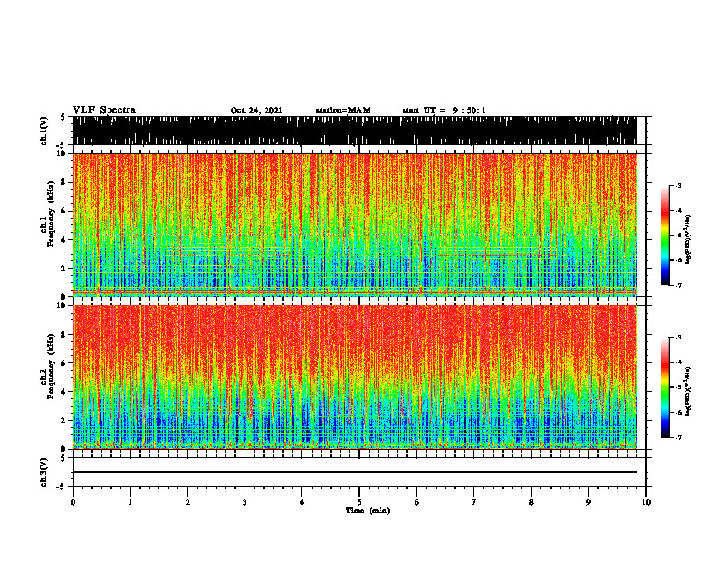Click the "6" kHz tick of ch.1 spectrogram
Screen dimensions: 728x563
(63, 211)
